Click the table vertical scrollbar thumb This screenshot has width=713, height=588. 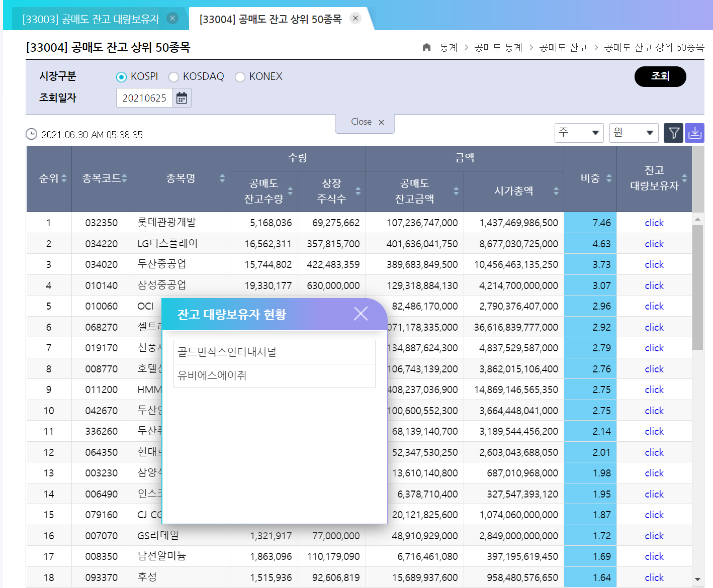click(697, 286)
